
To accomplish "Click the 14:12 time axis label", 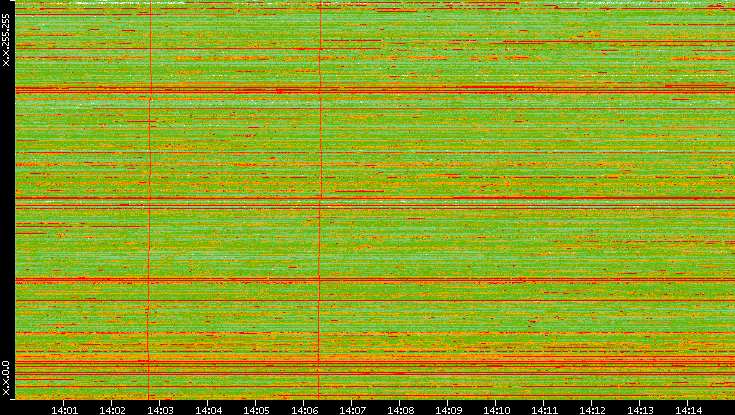I will coord(592,410).
